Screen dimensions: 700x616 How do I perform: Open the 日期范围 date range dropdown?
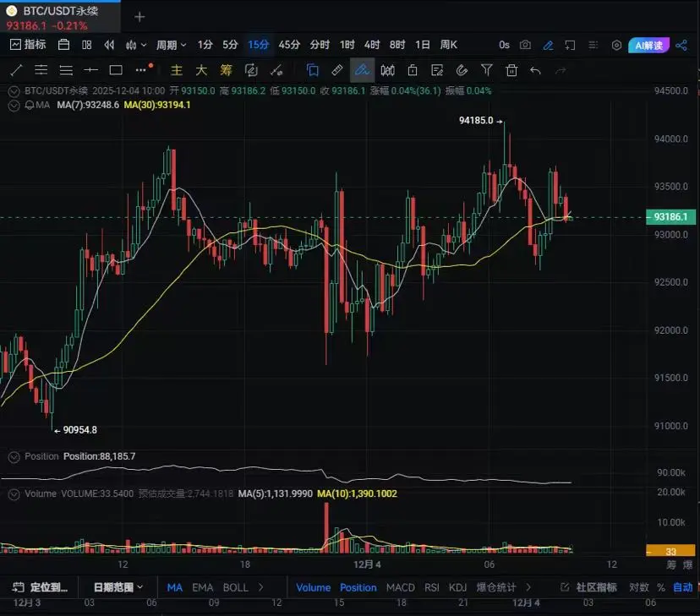tap(118, 587)
